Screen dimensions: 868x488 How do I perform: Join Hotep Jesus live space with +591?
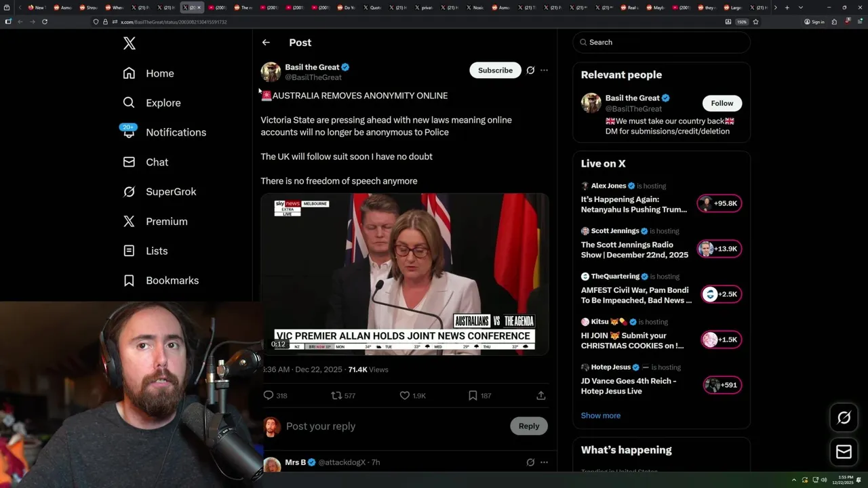point(722,385)
